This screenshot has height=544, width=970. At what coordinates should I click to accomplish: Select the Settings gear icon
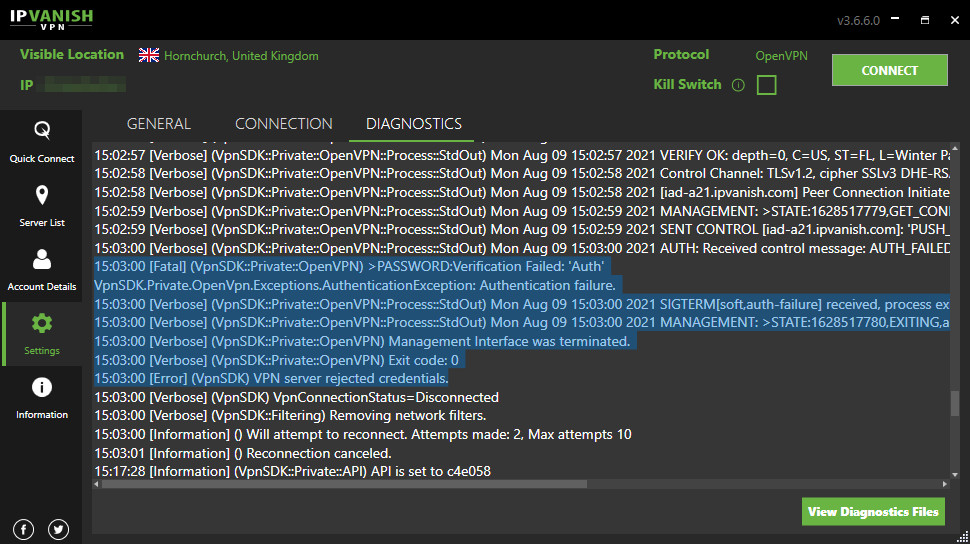41,323
